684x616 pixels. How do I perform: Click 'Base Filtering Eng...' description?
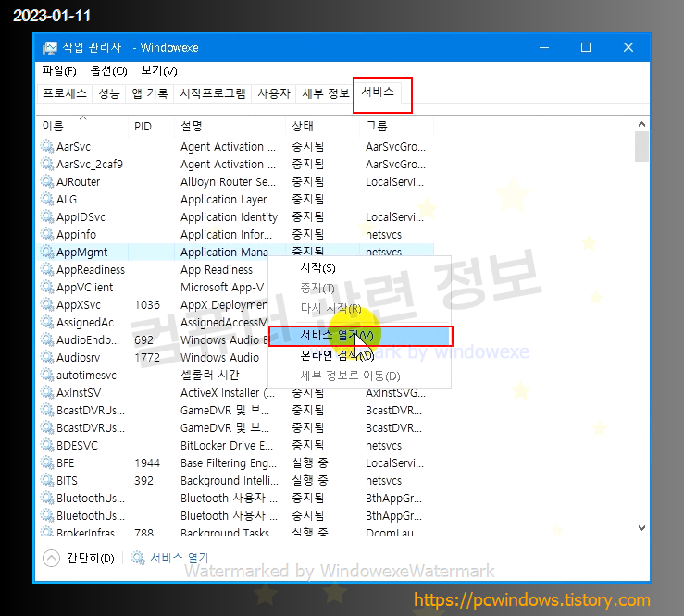click(229, 463)
